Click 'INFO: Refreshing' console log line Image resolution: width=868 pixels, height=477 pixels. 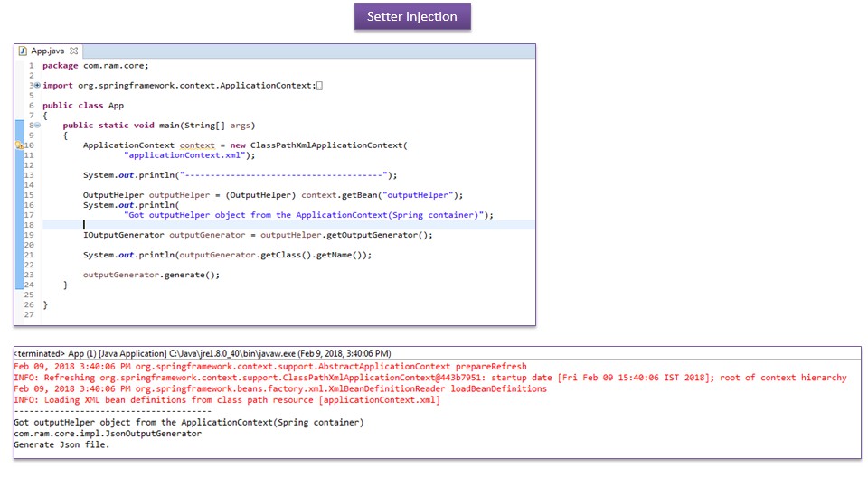pos(430,378)
